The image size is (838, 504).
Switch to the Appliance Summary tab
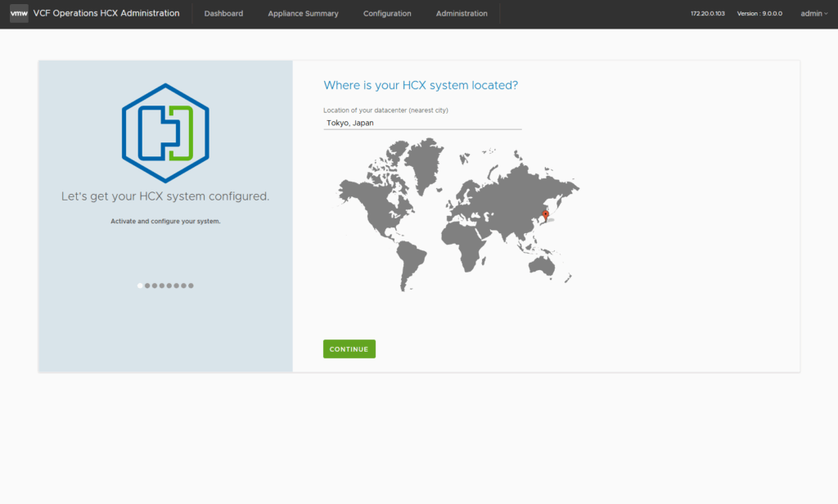click(x=303, y=14)
